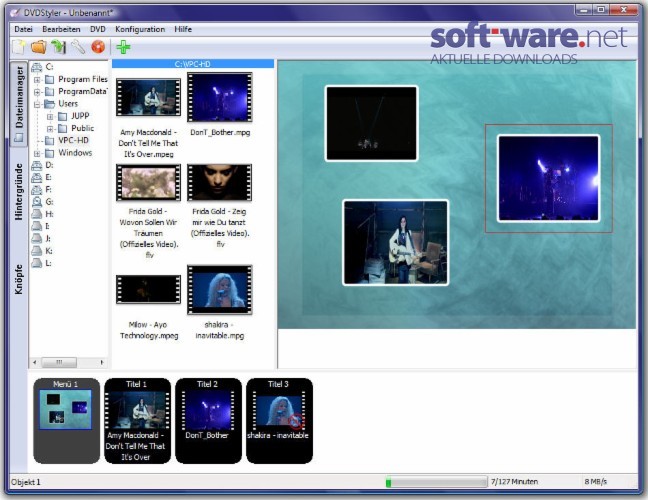The image size is (648, 500).
Task: Open DVD options wrench icon
Action: pos(78,47)
